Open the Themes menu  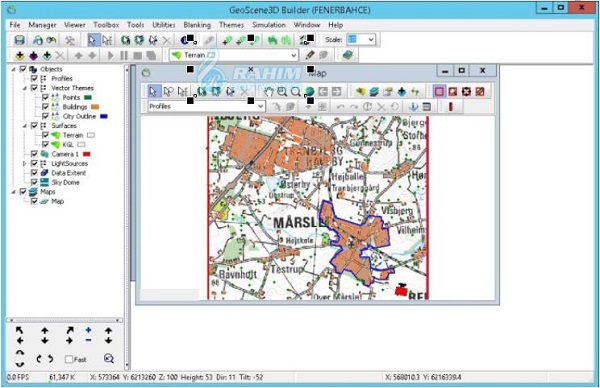[x=232, y=25]
